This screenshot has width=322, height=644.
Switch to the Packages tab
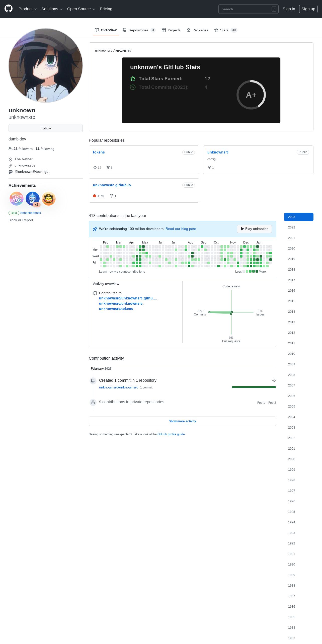[197, 30]
